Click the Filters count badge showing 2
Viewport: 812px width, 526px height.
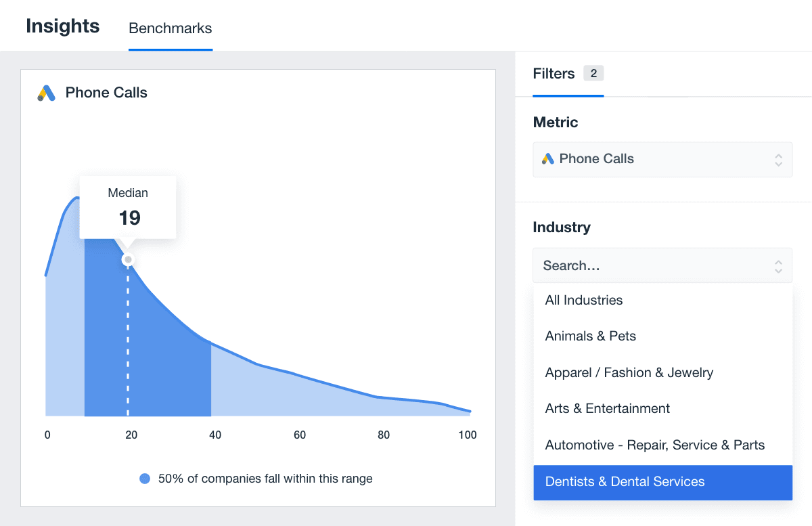pos(593,73)
